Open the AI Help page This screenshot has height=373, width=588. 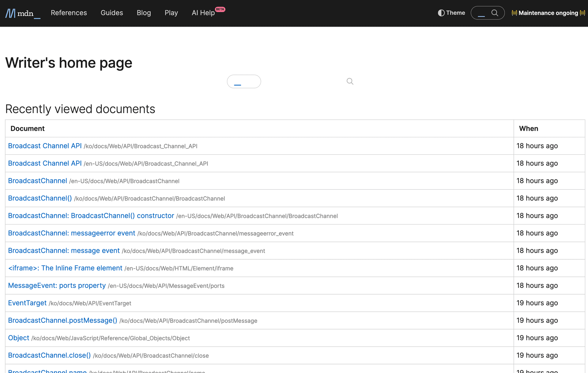[203, 13]
